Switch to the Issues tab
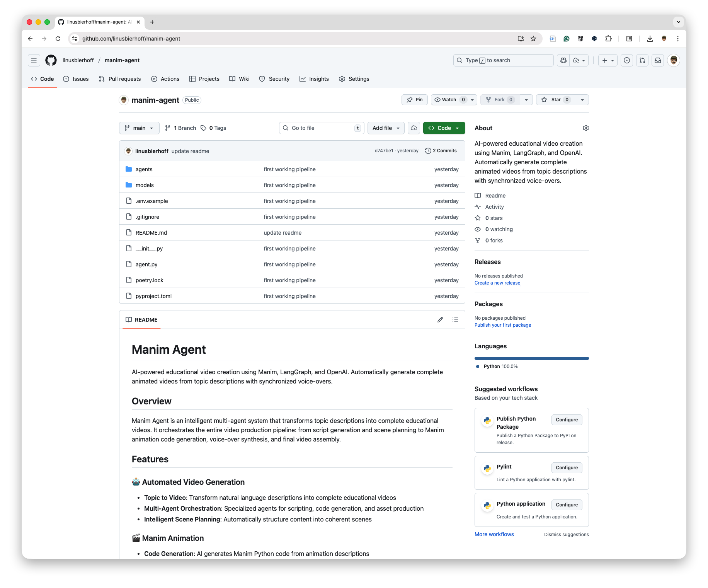The image size is (708, 588). click(76, 79)
